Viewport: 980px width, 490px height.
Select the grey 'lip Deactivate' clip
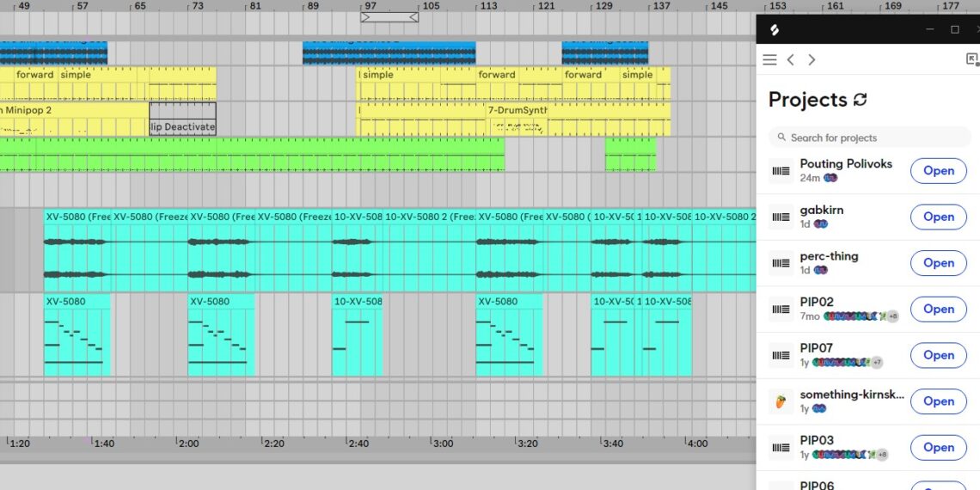[182, 119]
